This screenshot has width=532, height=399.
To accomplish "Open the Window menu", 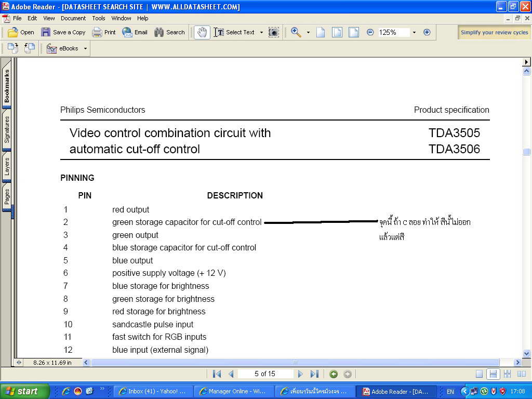I will (121, 18).
